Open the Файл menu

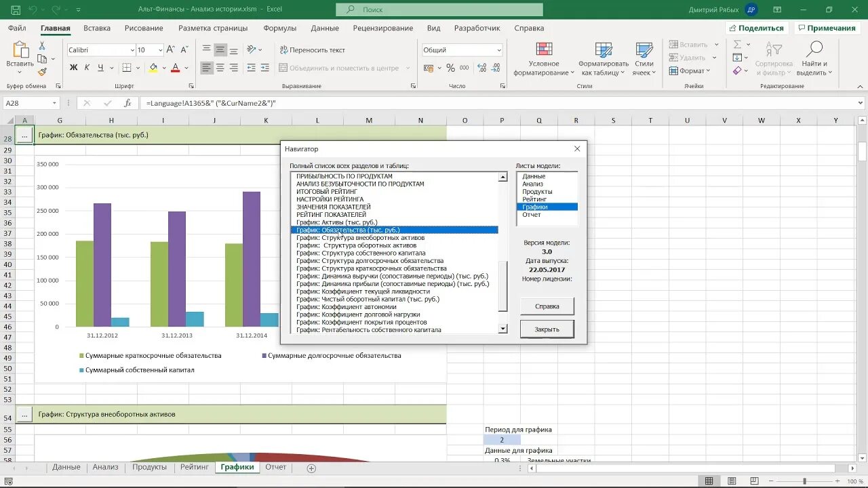coord(18,28)
